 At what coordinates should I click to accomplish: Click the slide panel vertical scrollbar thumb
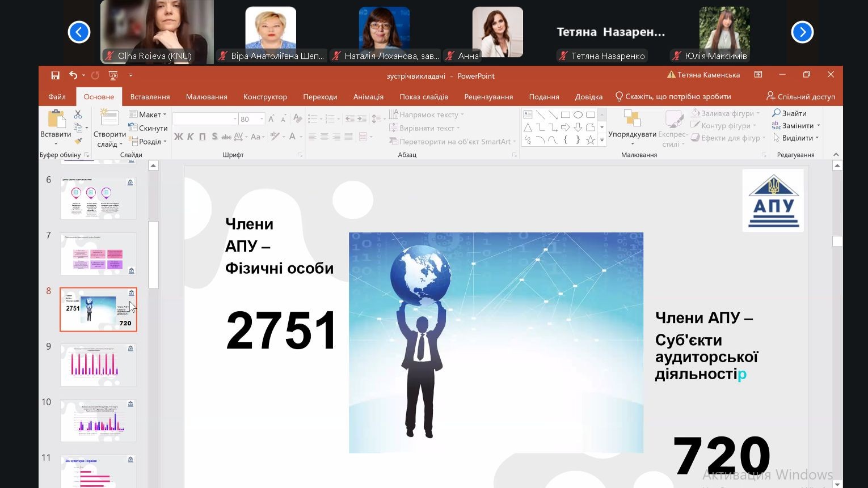[153, 255]
